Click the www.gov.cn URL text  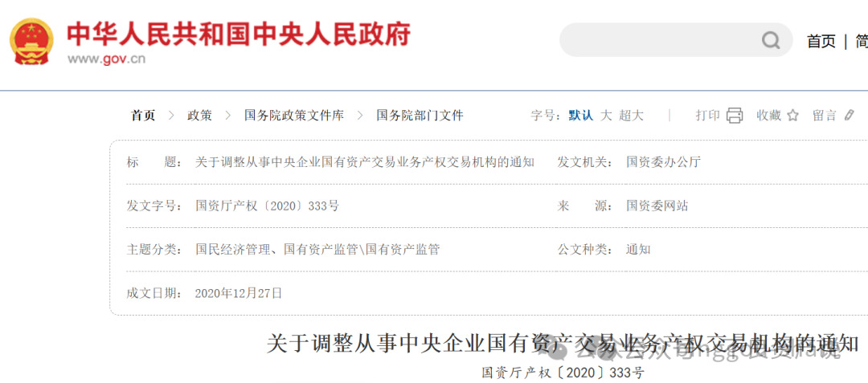(106, 59)
